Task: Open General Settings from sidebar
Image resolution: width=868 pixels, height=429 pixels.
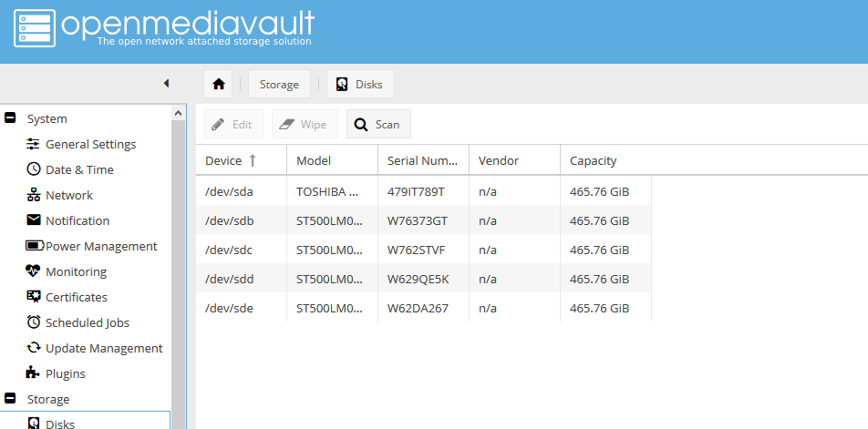Action: point(90,144)
